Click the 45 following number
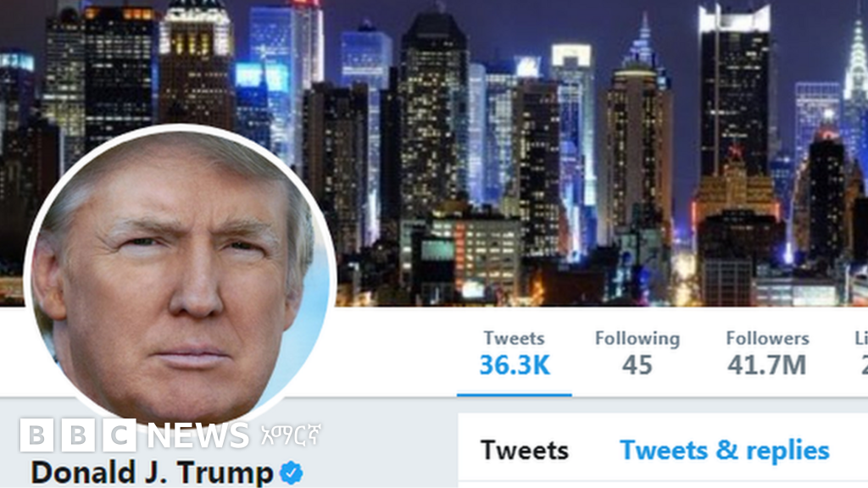 pos(637,365)
